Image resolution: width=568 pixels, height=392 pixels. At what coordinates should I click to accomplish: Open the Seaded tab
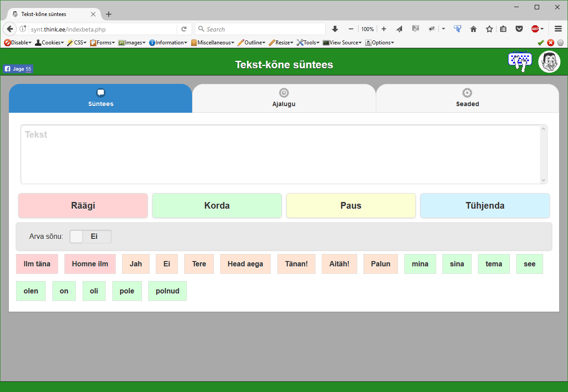(467, 98)
